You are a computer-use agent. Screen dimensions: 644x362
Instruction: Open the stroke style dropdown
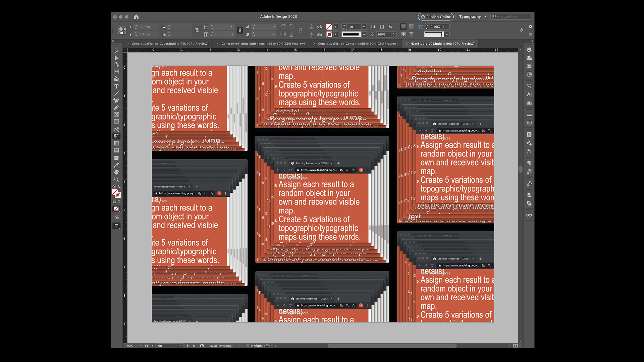[x=364, y=34]
